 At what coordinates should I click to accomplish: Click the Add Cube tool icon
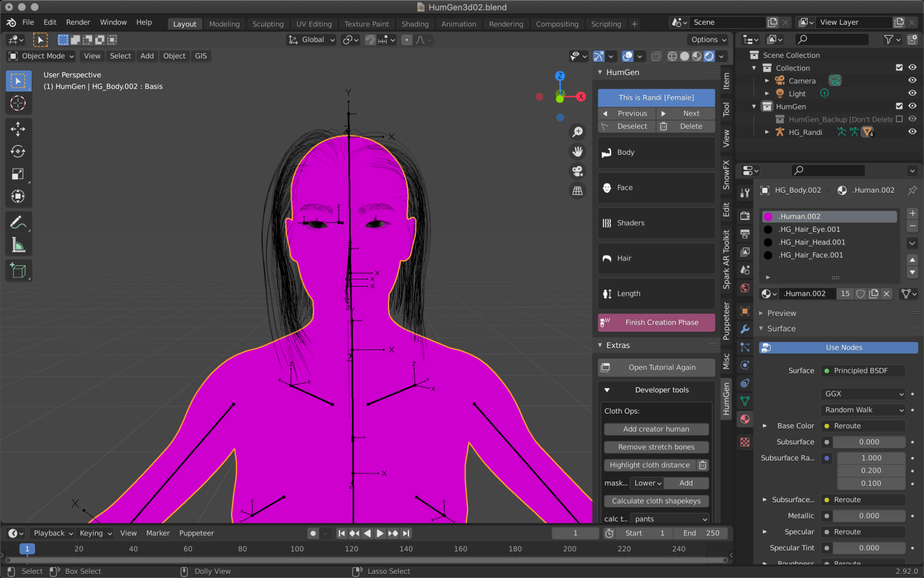pyautogui.click(x=19, y=270)
